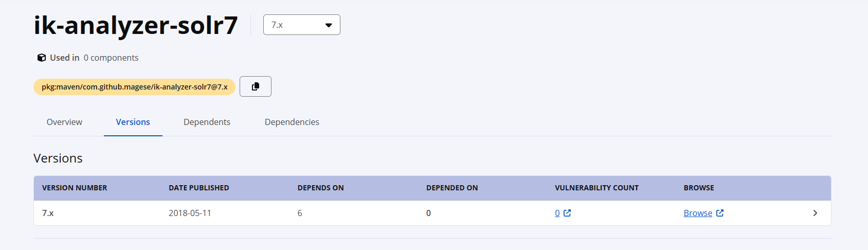The height and width of the screenshot is (250, 868).
Task: Go to the Dependencies tab
Action: point(292,122)
